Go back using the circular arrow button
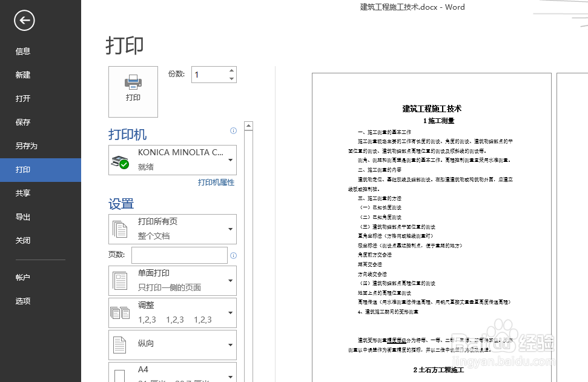The height and width of the screenshot is (382, 588). pos(24,20)
